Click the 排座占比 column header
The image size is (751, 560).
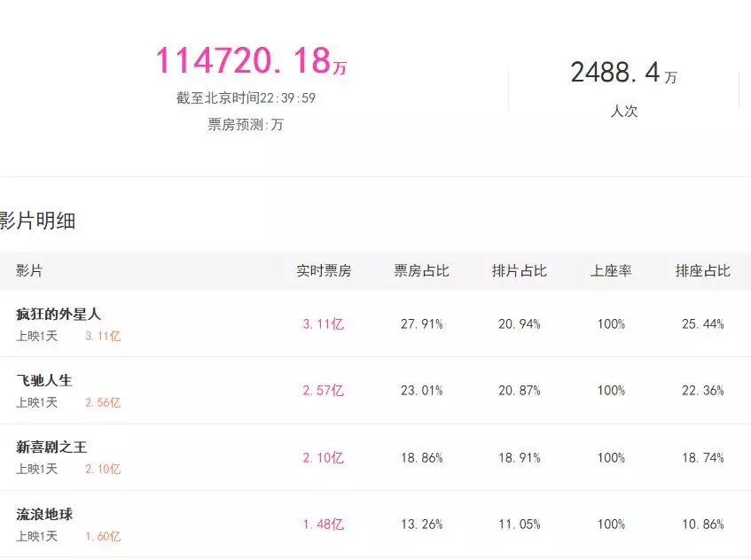click(x=702, y=271)
